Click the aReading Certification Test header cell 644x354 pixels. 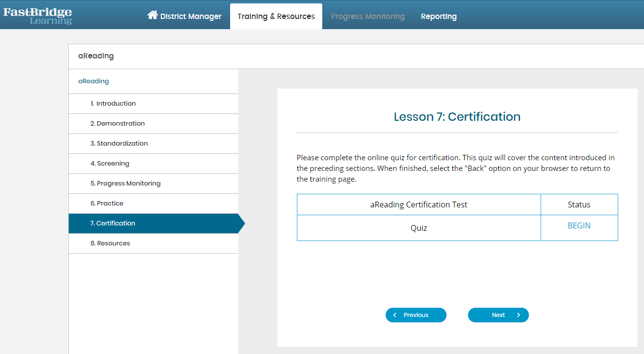(x=419, y=205)
